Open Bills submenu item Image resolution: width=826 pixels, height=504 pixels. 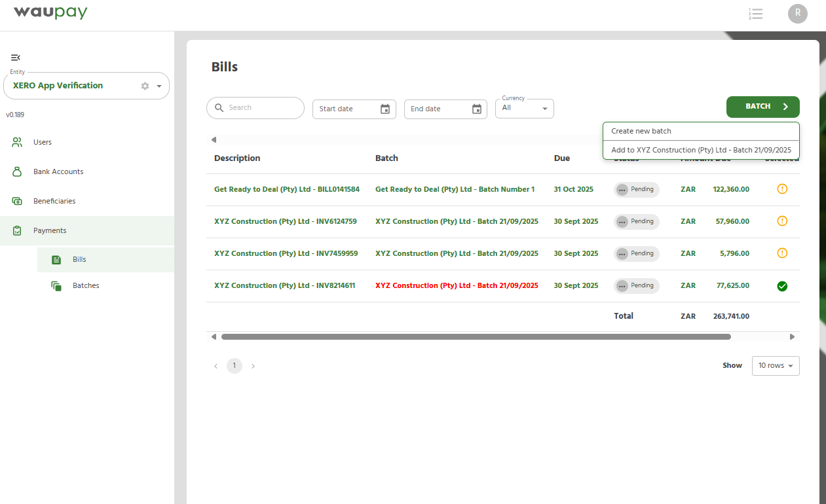point(106,259)
